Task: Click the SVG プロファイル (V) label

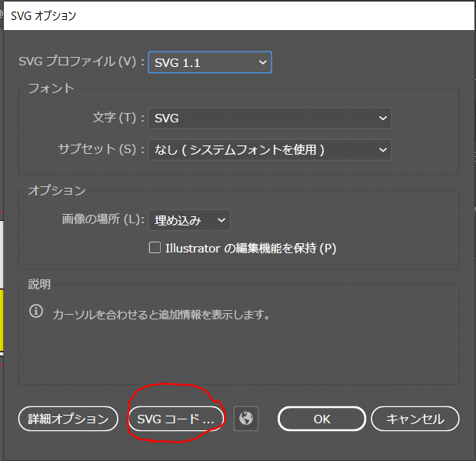Action: [x=82, y=62]
